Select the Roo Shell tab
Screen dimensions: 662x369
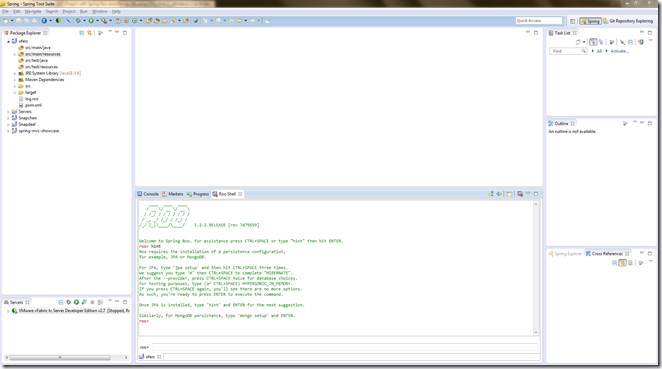(x=227, y=194)
